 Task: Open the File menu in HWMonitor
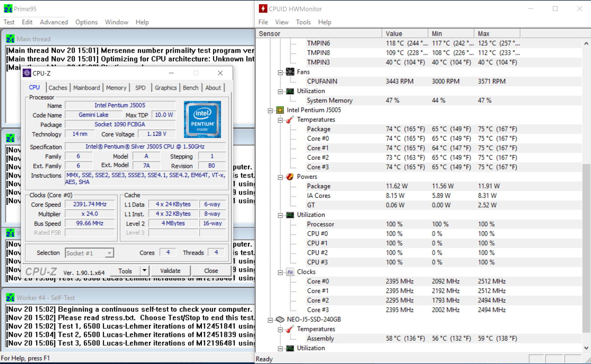point(263,22)
